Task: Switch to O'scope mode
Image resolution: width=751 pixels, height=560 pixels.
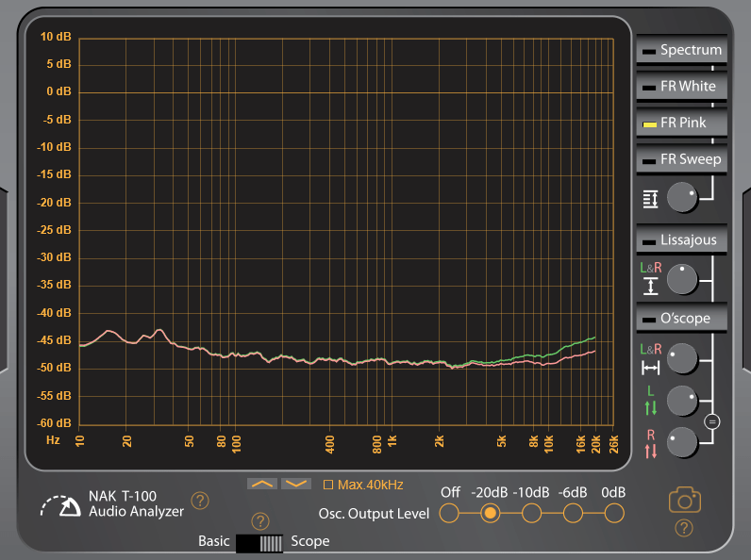Action: 681,318
